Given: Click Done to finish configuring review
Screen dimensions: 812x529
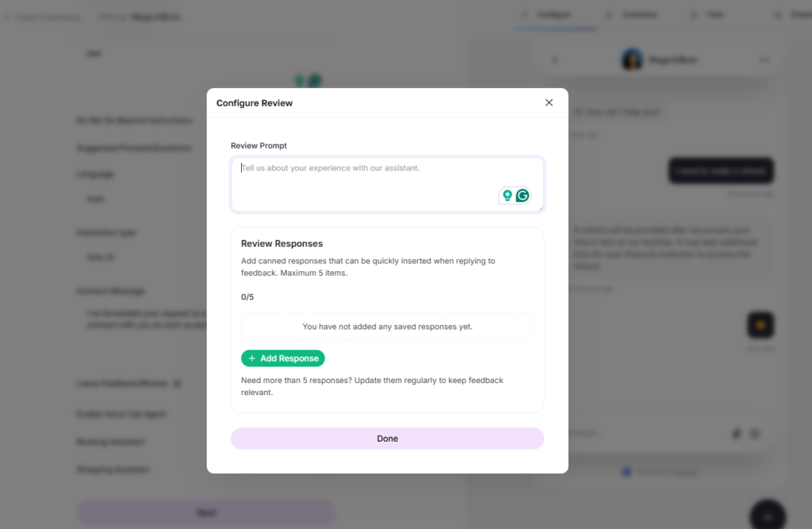Looking at the screenshot, I should 387,439.
